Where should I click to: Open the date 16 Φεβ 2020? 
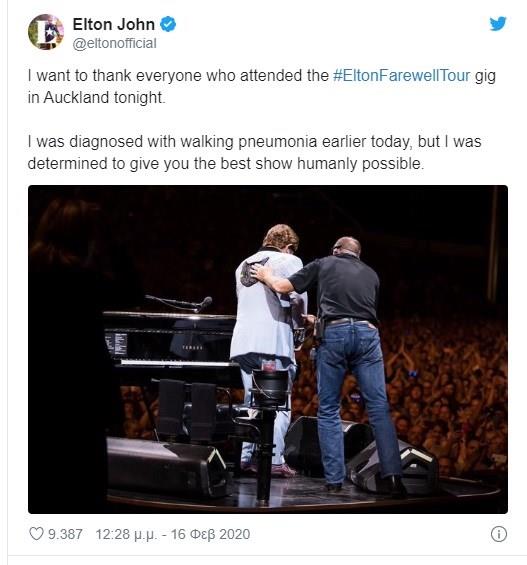(x=210, y=534)
